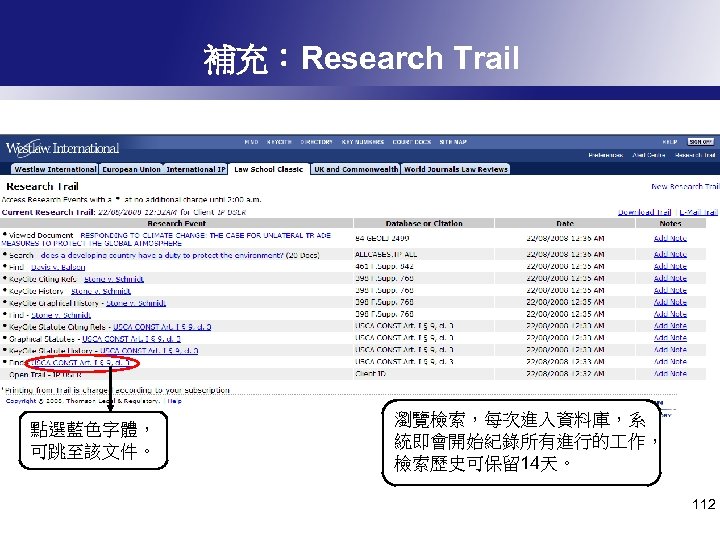This screenshot has width=720, height=540.
Task: Add Note for the Viewed Document row
Action: point(670,238)
